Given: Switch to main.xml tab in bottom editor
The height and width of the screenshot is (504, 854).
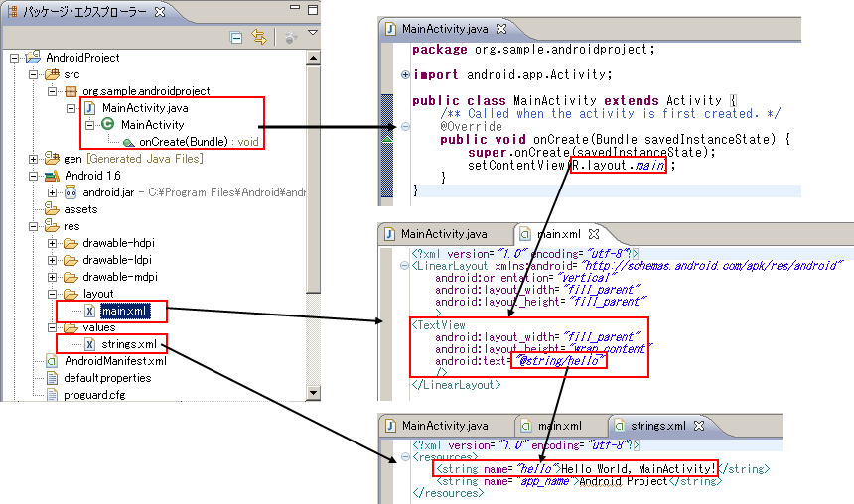Looking at the screenshot, I should click(559, 425).
